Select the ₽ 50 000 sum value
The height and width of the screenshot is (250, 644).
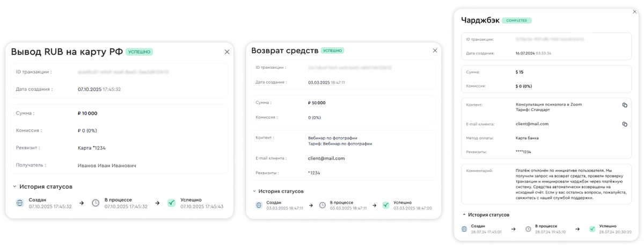click(x=317, y=103)
